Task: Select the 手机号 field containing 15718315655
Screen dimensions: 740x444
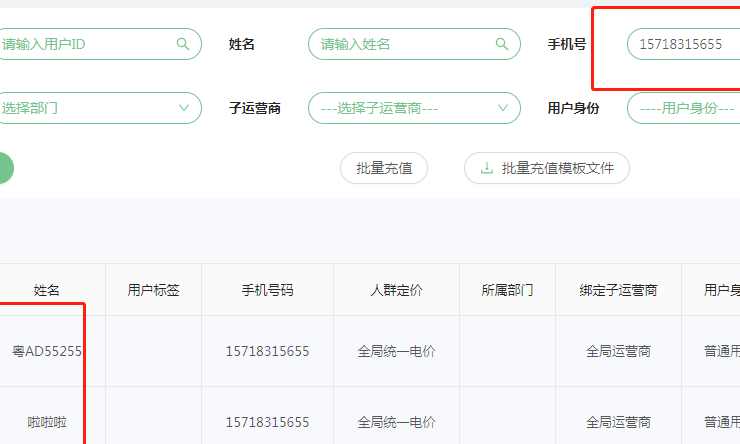Action: pyautogui.click(x=684, y=44)
